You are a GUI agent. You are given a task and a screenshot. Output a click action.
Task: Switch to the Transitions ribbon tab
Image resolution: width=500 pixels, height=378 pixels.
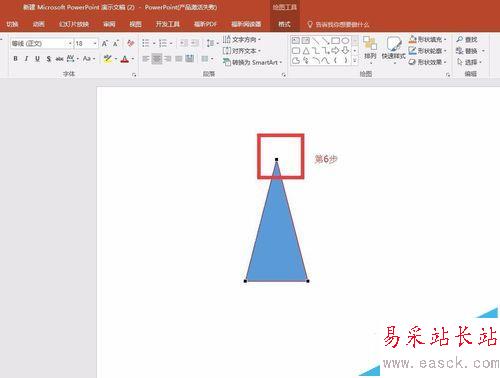pos(12,24)
